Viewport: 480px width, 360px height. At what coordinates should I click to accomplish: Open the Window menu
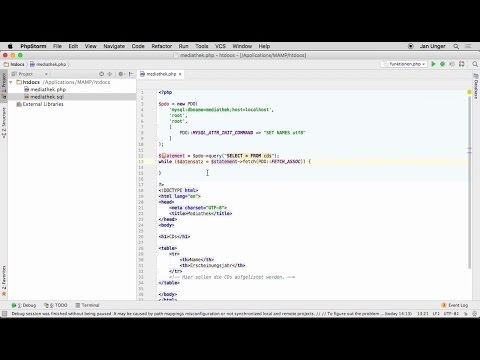(x=242, y=46)
